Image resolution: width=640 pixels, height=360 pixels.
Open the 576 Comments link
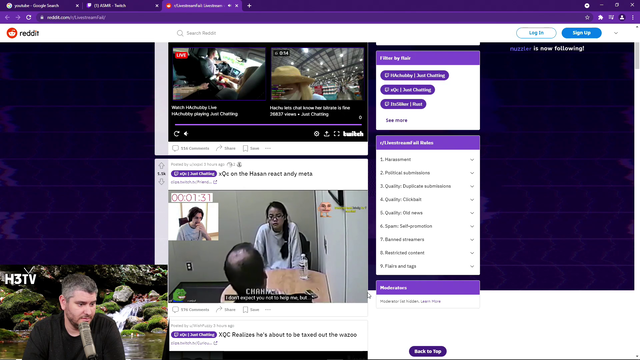click(191, 309)
